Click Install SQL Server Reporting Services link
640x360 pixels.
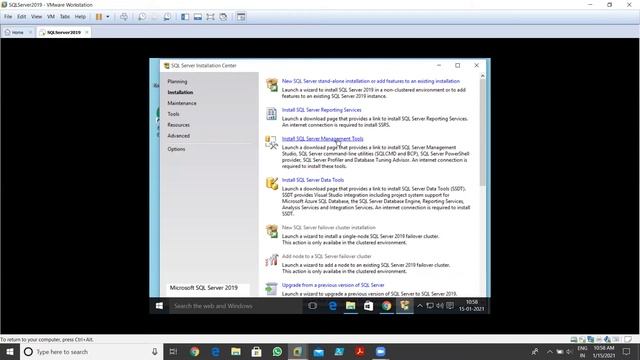tap(321, 110)
